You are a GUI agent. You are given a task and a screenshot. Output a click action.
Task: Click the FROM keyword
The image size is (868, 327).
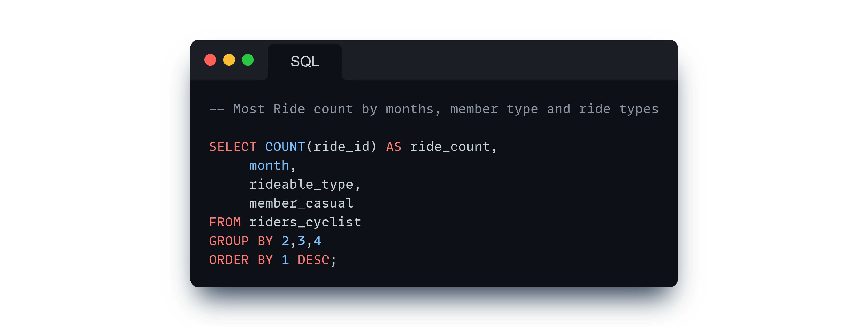225,222
